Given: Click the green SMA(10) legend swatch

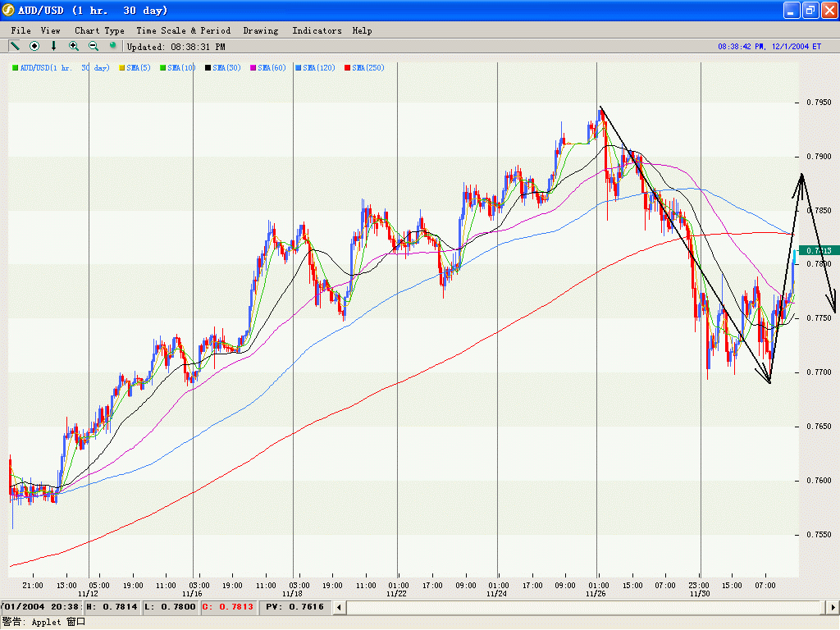Looking at the screenshot, I should tap(163, 68).
